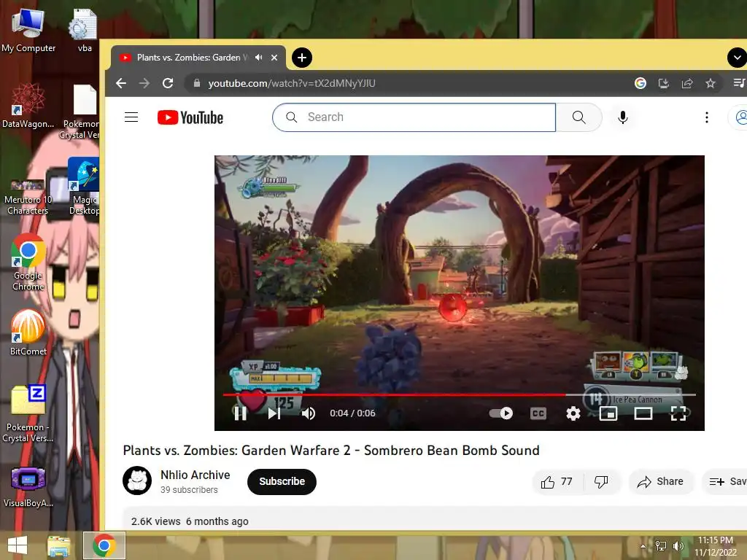The height and width of the screenshot is (560, 747).
Task: Open the Nhlio Archive channel name
Action: [x=195, y=475]
